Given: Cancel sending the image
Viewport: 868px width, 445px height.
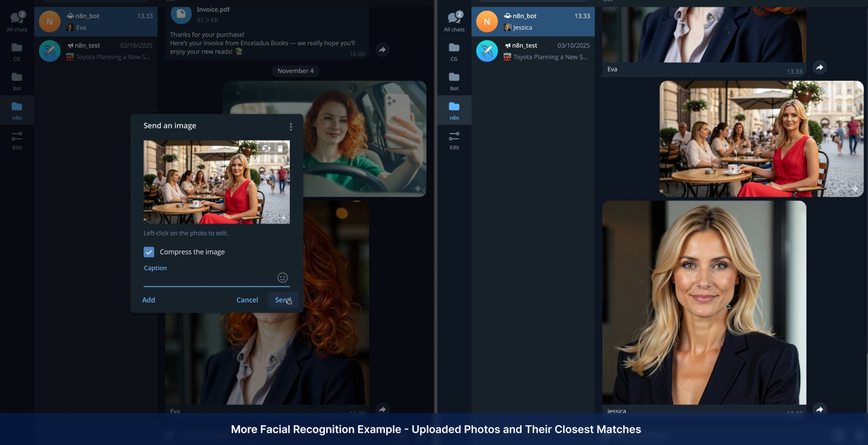Looking at the screenshot, I should point(247,300).
